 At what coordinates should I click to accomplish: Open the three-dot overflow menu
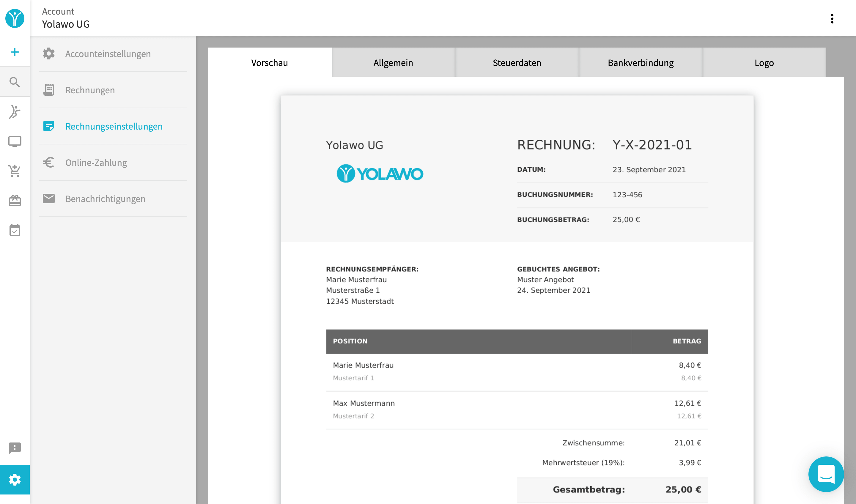(x=832, y=19)
